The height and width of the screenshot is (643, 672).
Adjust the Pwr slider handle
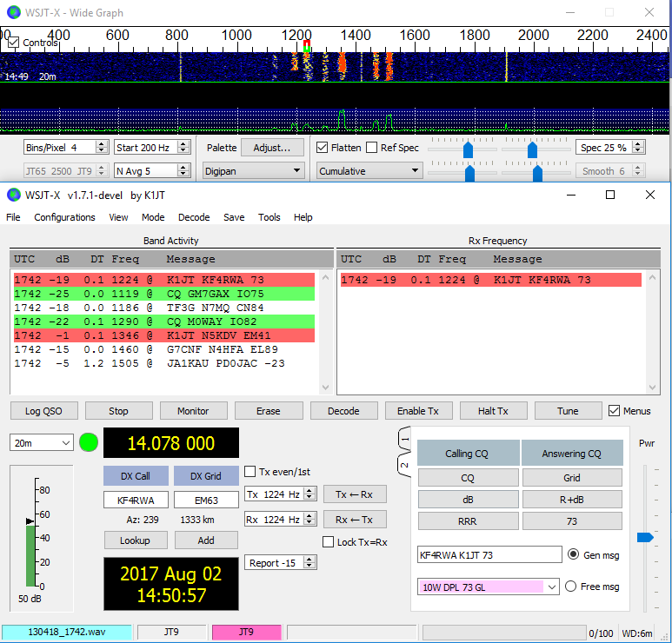644,538
